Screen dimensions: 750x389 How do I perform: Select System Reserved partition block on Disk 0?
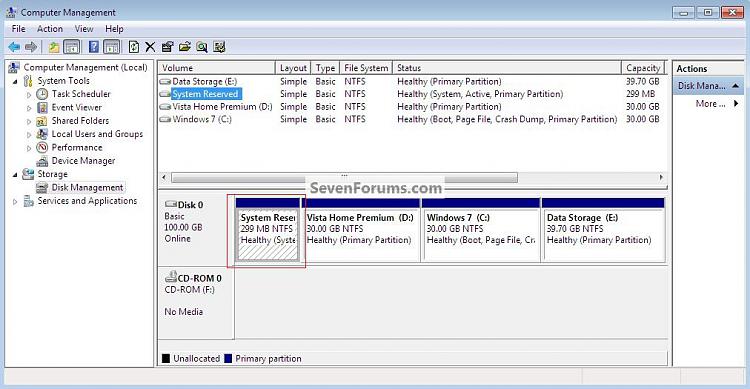pyautogui.click(x=268, y=230)
